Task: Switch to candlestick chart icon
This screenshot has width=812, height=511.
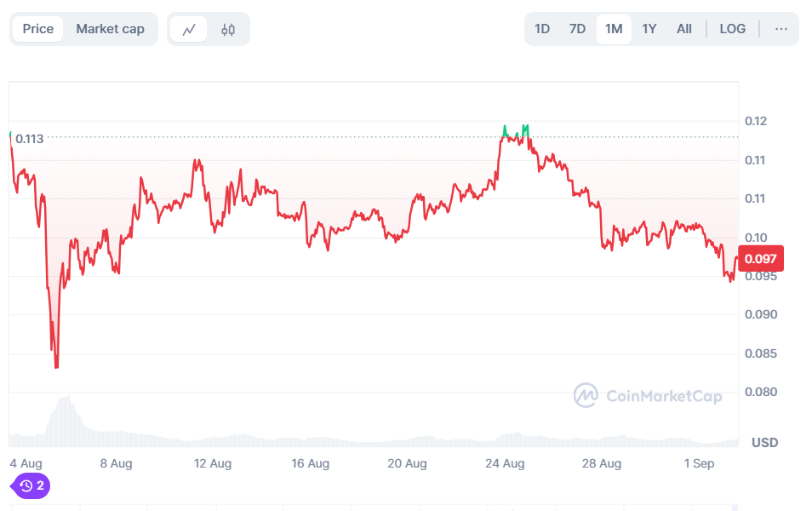Action: point(227,29)
